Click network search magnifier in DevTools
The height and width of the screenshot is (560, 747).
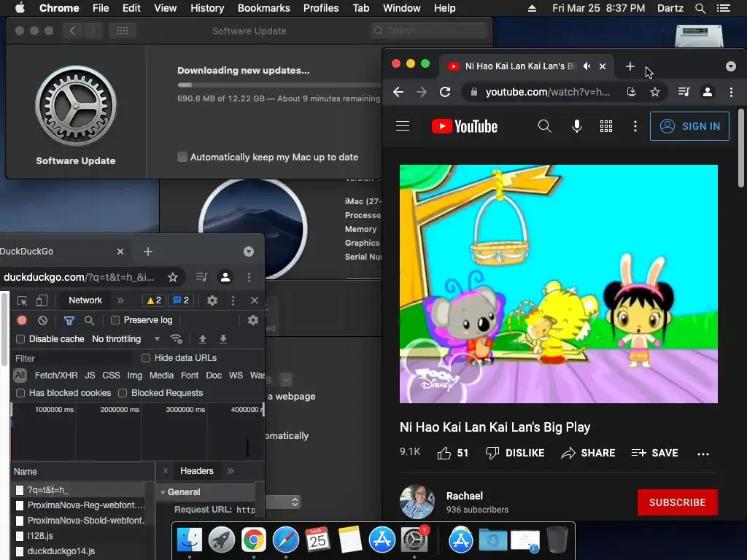click(89, 321)
